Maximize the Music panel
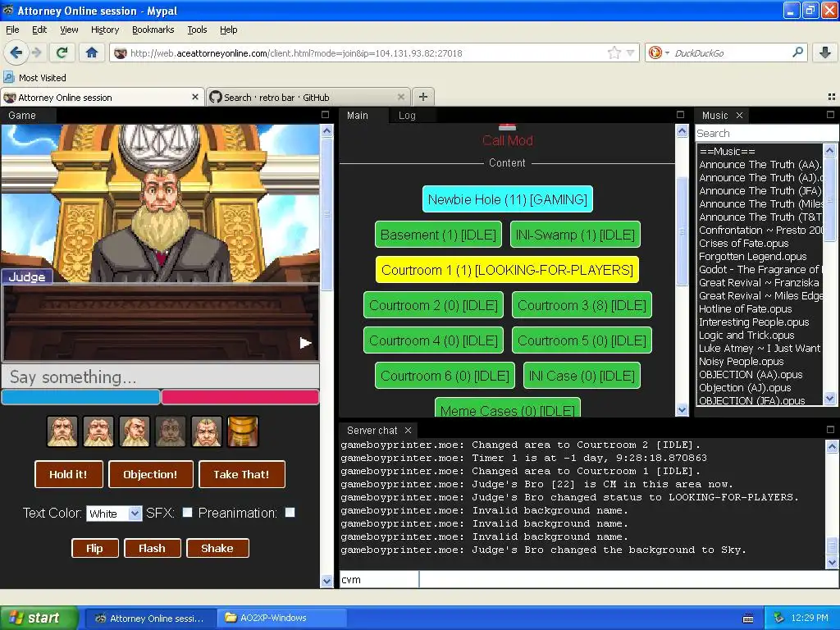 [830, 115]
